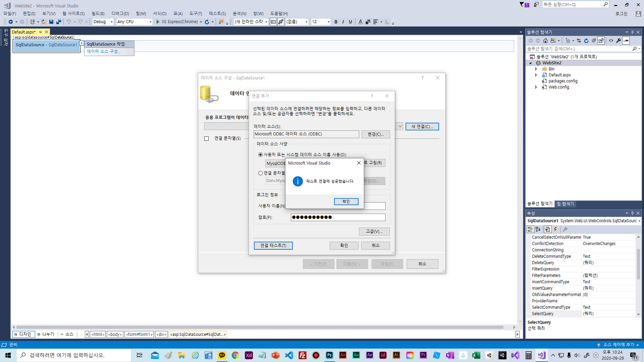Click the Undo toolbar icon
The height and width of the screenshot is (362, 644).
(68, 22)
